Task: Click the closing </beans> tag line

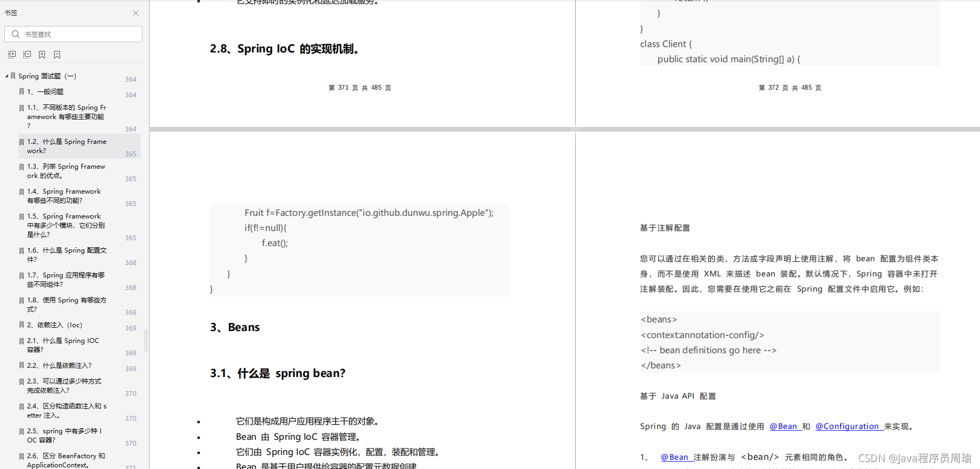Action: [661, 365]
